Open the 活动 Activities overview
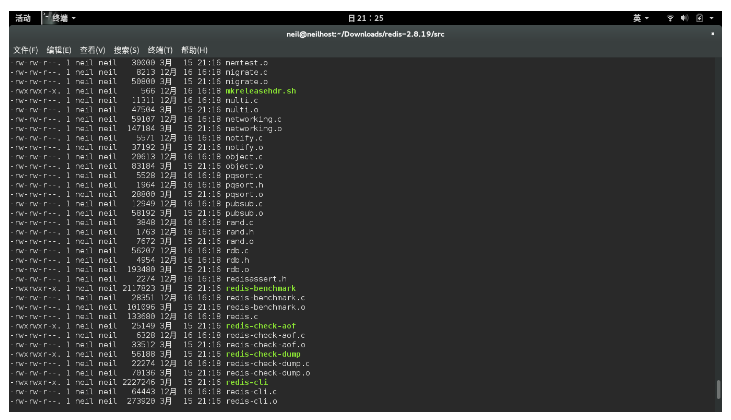 [x=22, y=18]
